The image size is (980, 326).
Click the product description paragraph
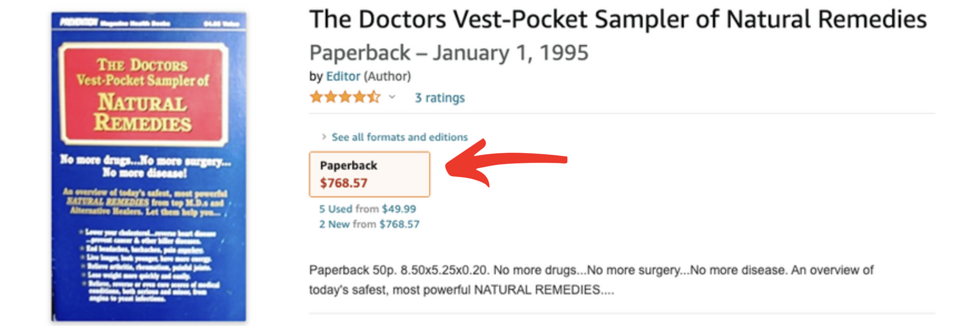[x=591, y=280]
